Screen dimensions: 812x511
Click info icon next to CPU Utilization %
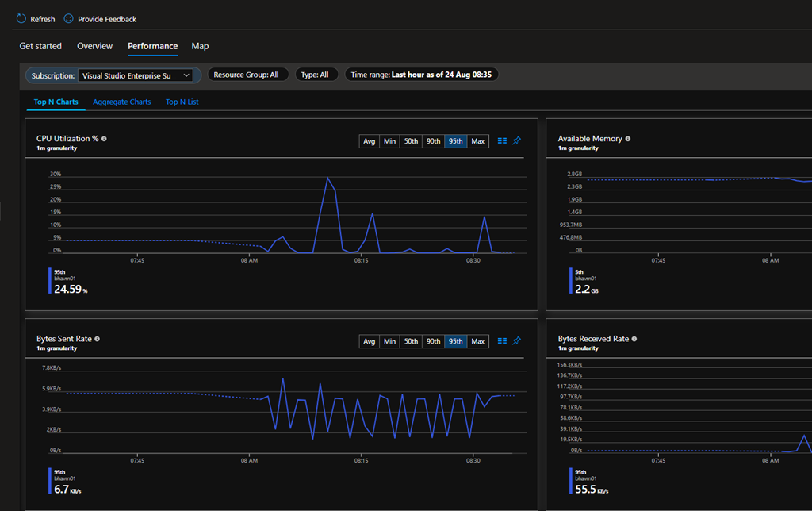(104, 139)
